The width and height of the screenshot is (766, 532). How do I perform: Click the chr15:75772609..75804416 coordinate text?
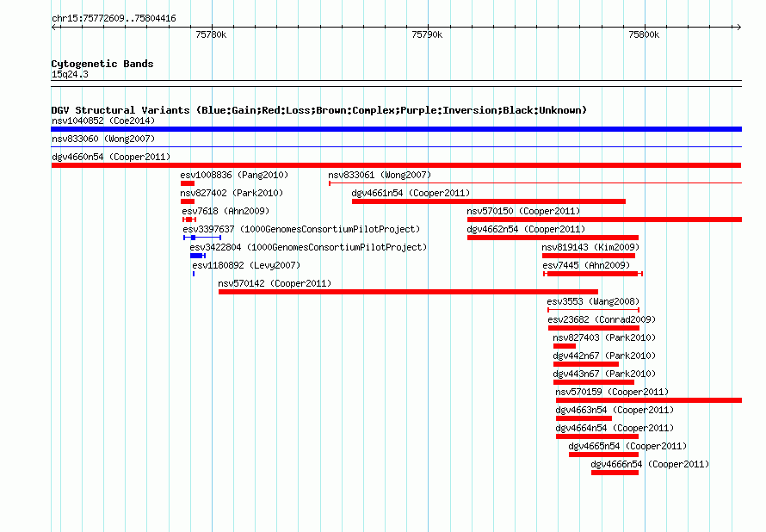tap(114, 18)
